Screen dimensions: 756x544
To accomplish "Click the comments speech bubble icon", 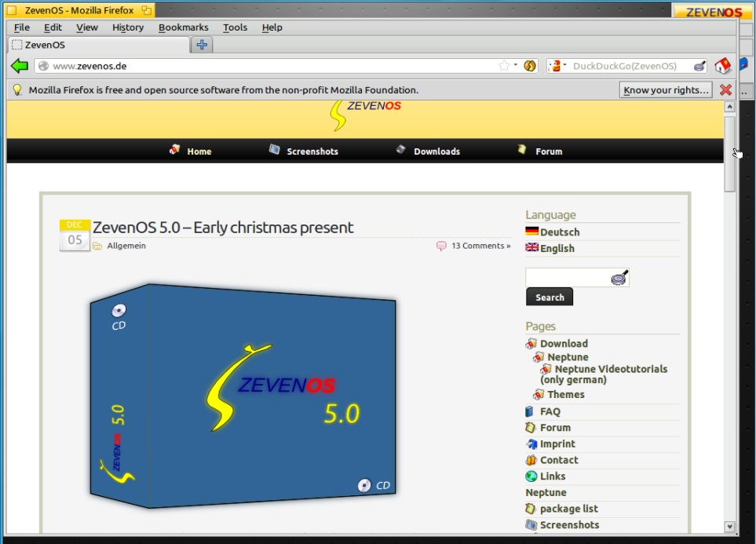I will pyautogui.click(x=441, y=246).
